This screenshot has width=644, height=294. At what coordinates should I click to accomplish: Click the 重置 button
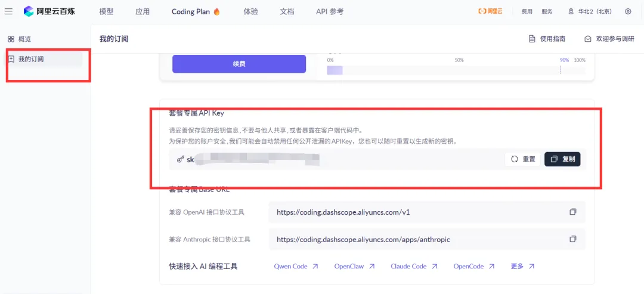(x=522, y=159)
